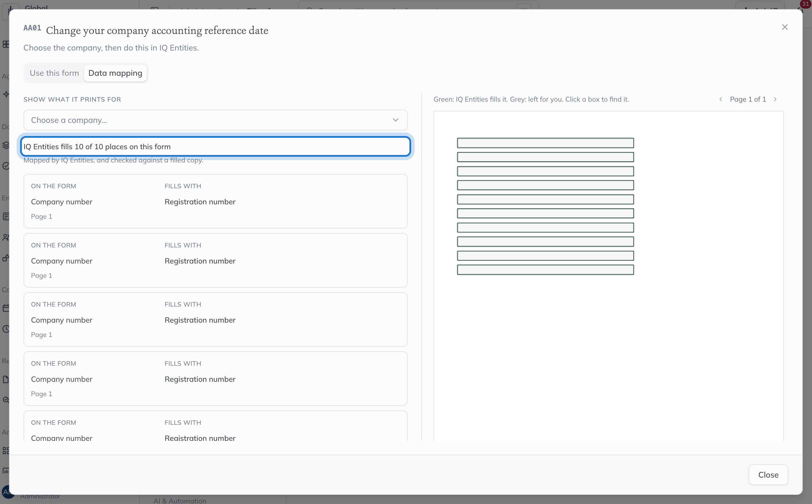
Task: Go to the previous page of the form preview
Action: (721, 99)
